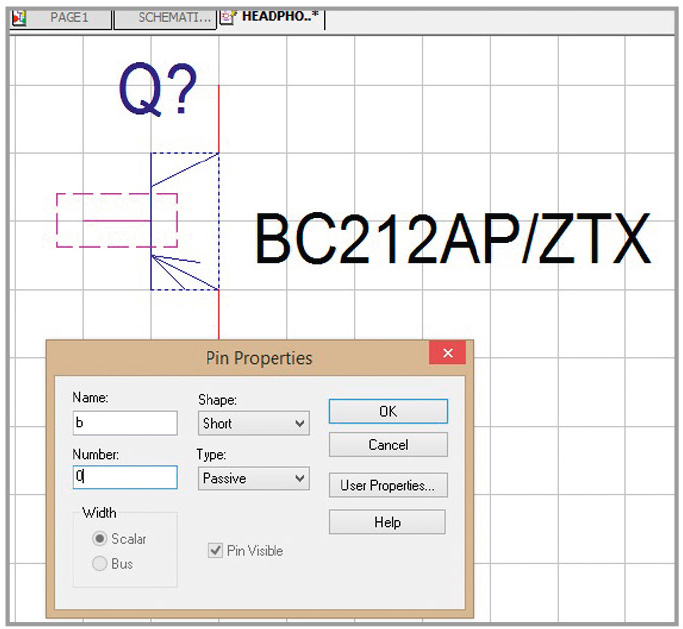The height and width of the screenshot is (629, 683).
Task: Click the transistor collector diagonal line
Action: (185, 170)
